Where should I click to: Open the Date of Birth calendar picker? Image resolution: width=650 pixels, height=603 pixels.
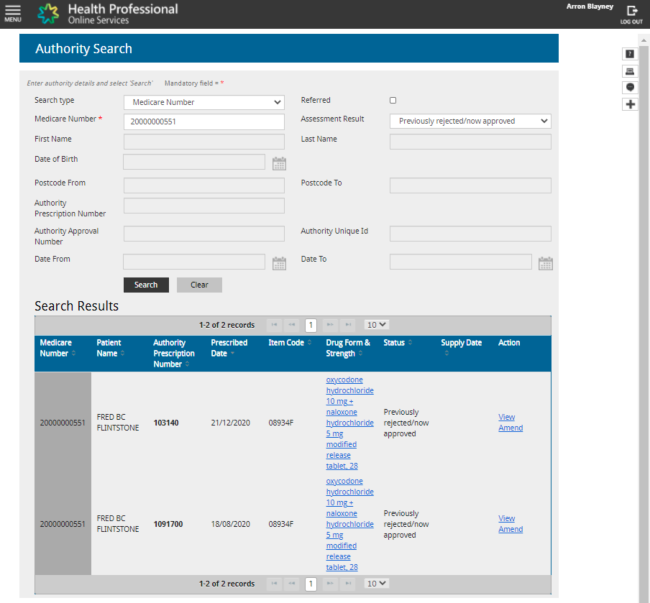(x=279, y=163)
